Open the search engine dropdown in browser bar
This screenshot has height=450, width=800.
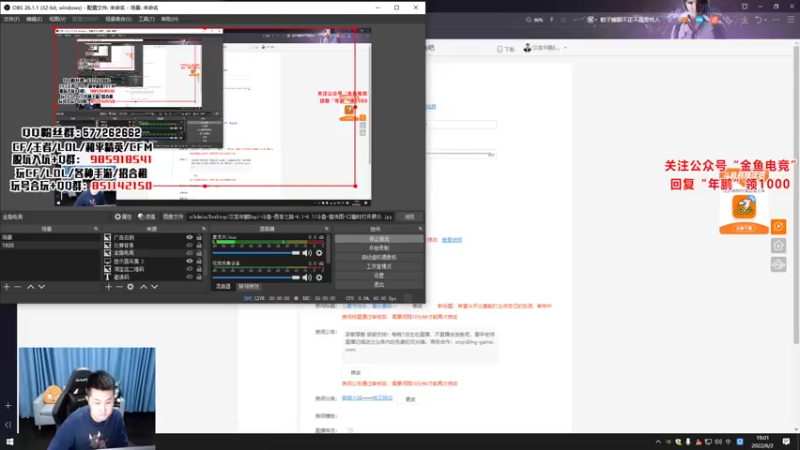point(595,20)
